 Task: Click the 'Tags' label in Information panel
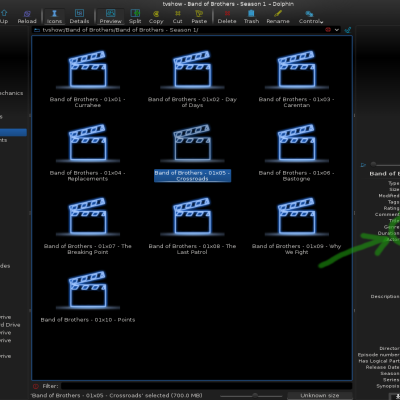[x=393, y=202]
